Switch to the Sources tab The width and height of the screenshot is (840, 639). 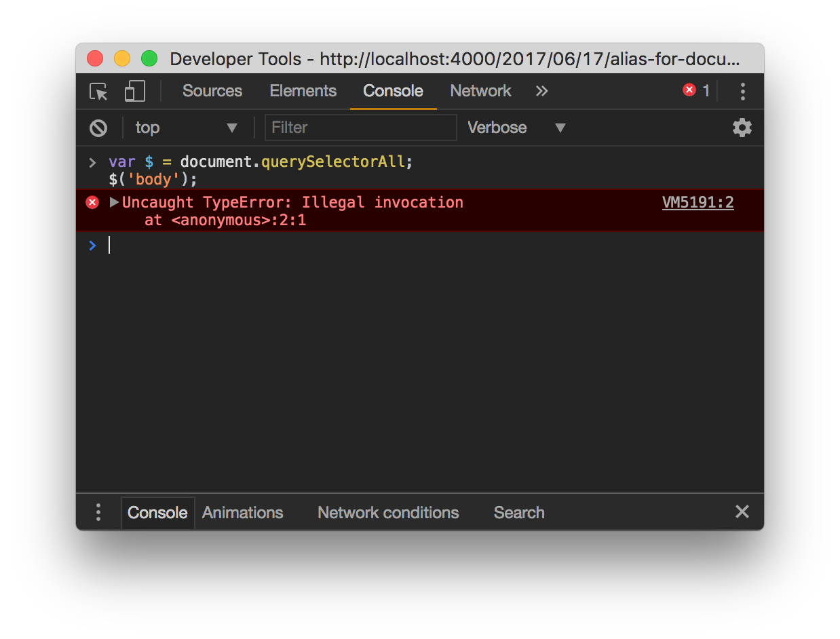pos(212,92)
